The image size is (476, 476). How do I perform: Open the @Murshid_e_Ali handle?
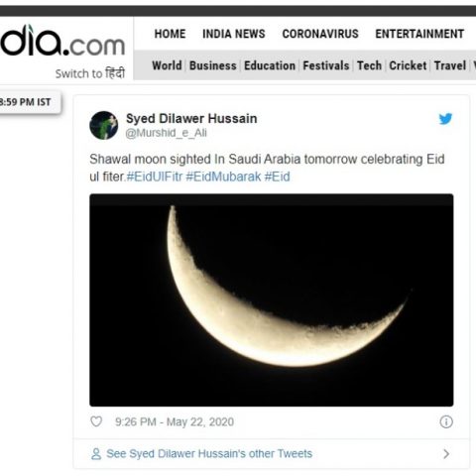click(x=167, y=133)
